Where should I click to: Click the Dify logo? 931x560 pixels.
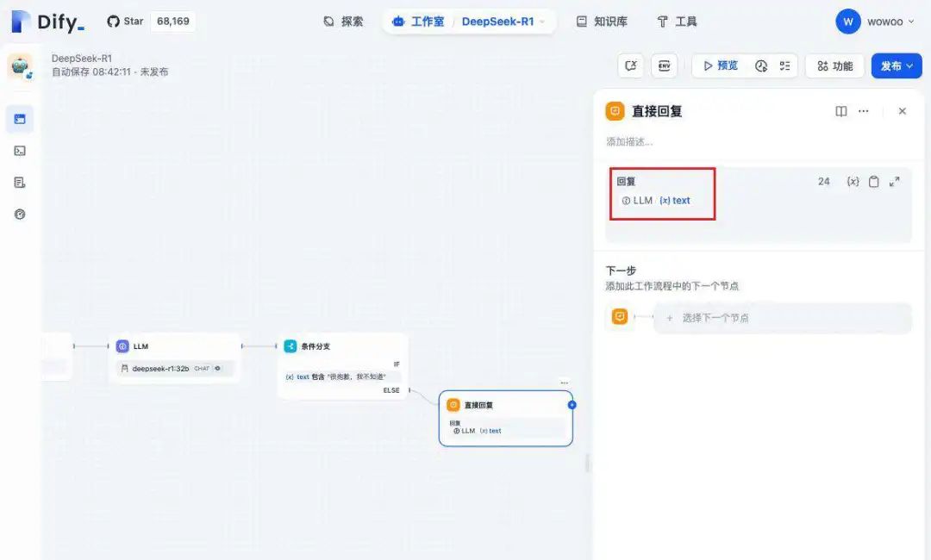[48, 22]
